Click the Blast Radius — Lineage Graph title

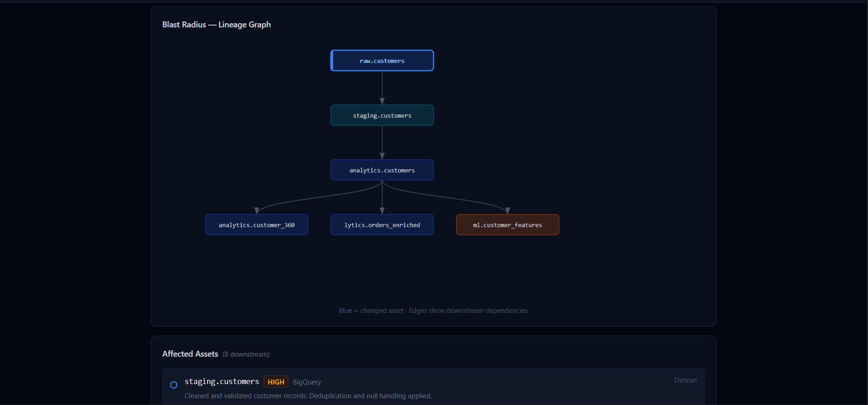tap(216, 25)
